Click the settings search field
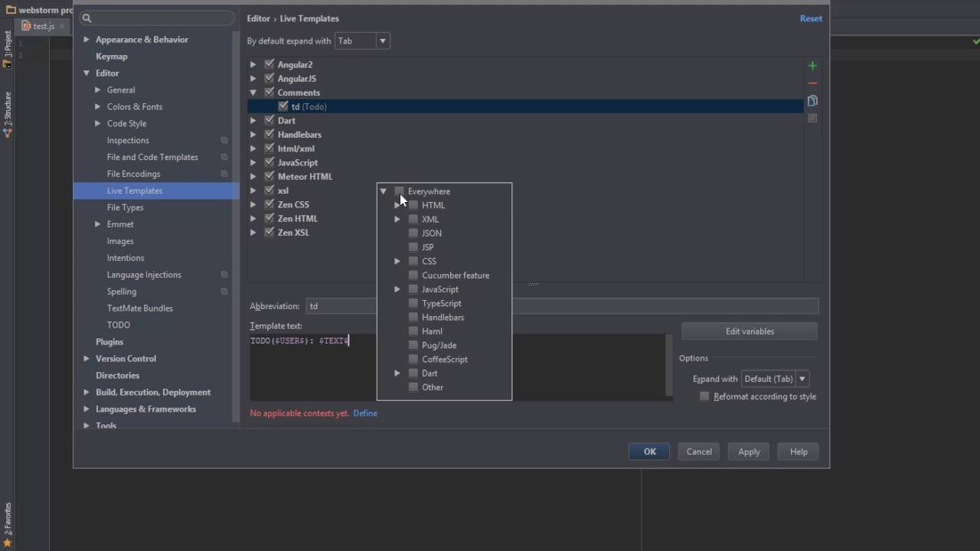This screenshot has height=551, width=980. [x=157, y=18]
